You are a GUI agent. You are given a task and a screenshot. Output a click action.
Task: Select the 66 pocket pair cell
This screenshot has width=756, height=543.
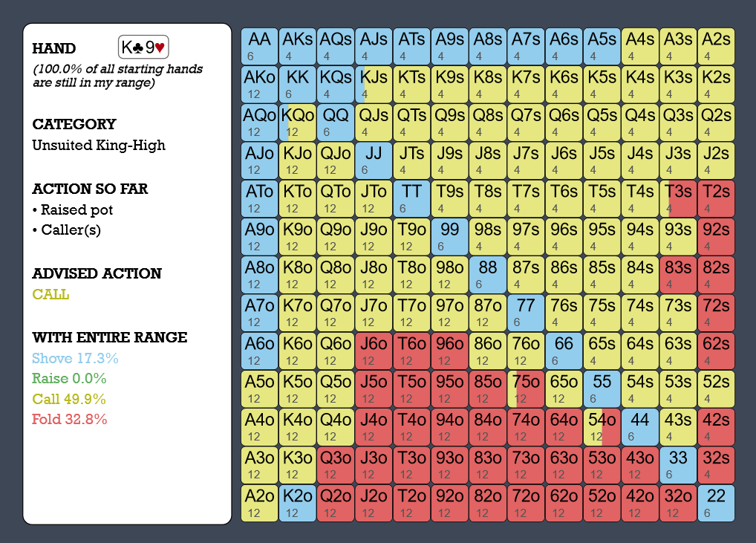[x=564, y=351]
